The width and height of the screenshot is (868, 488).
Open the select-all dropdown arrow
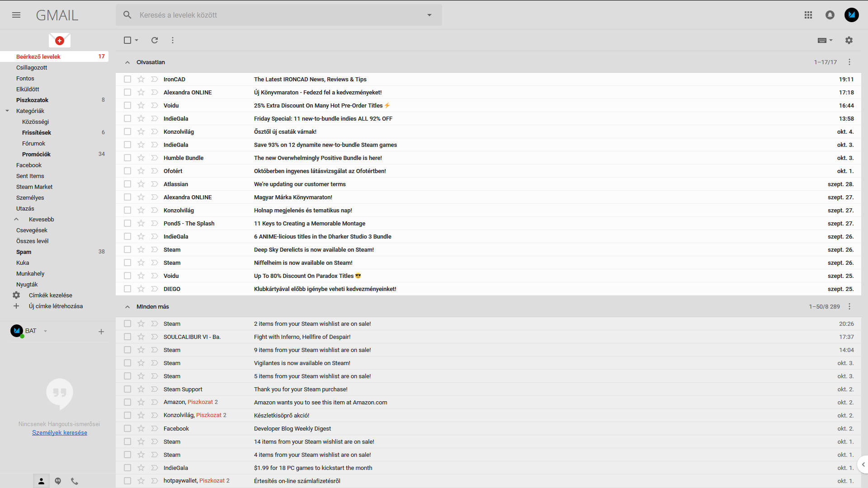[x=137, y=40]
